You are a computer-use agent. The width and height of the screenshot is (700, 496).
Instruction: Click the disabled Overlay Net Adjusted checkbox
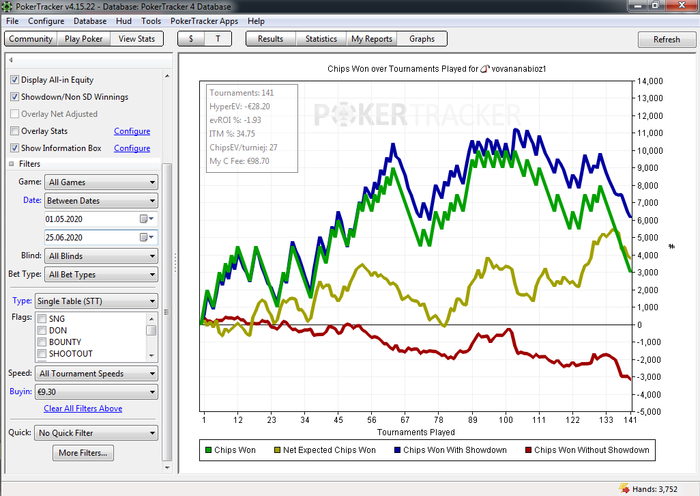click(14, 113)
